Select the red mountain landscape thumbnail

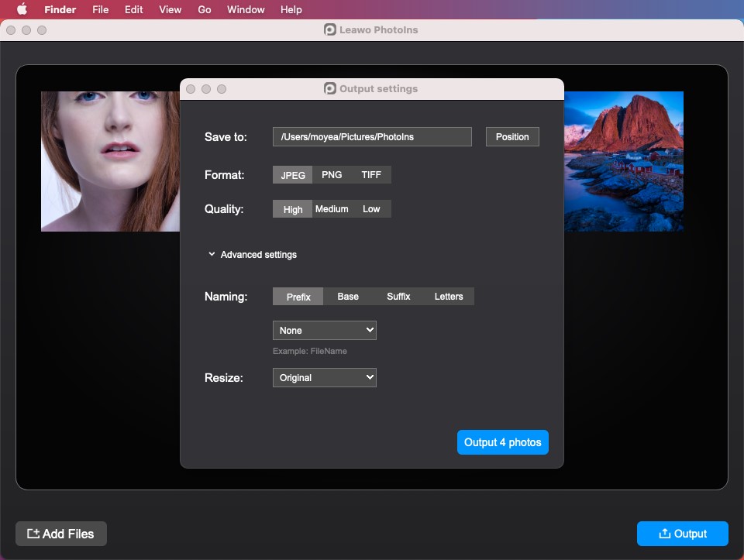(624, 161)
